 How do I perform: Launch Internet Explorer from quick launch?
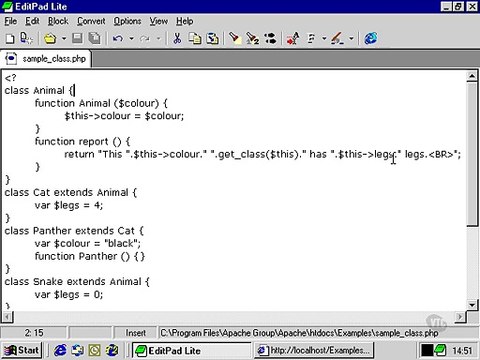click(60, 350)
